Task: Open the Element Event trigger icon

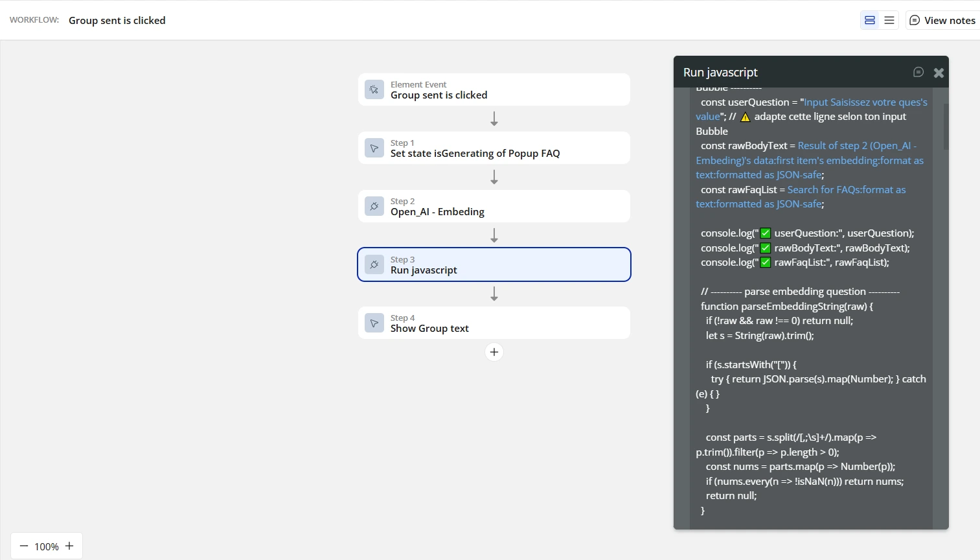Action: pyautogui.click(x=374, y=89)
